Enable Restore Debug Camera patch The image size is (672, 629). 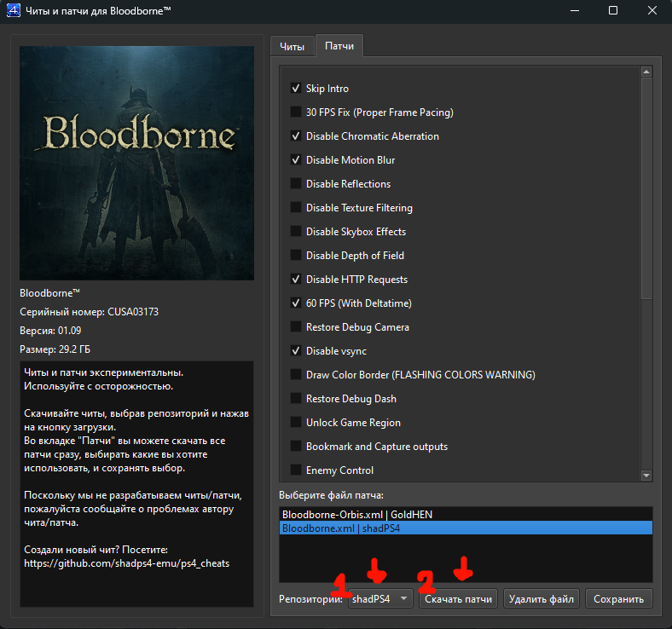[296, 327]
